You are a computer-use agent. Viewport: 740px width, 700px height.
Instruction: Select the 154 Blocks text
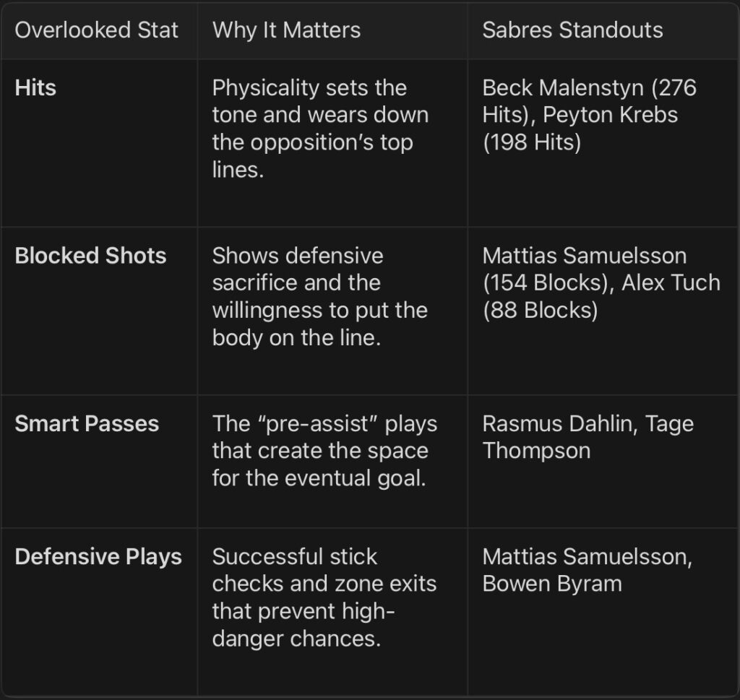(545, 282)
